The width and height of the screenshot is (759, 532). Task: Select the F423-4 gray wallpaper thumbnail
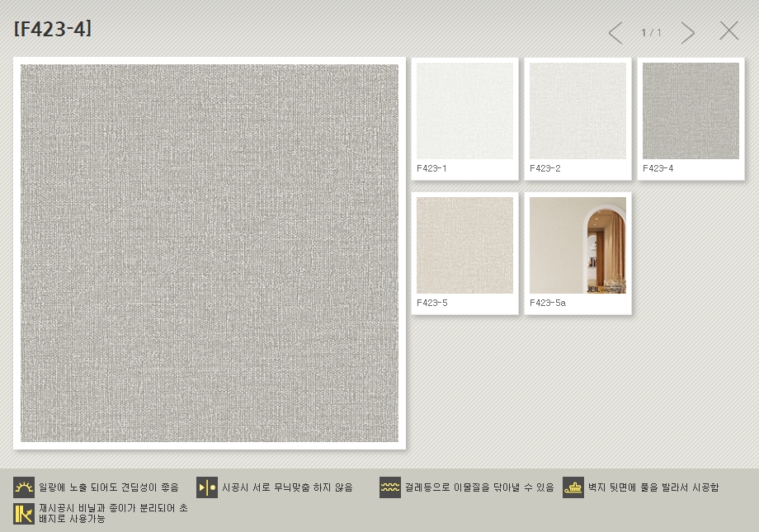691,111
